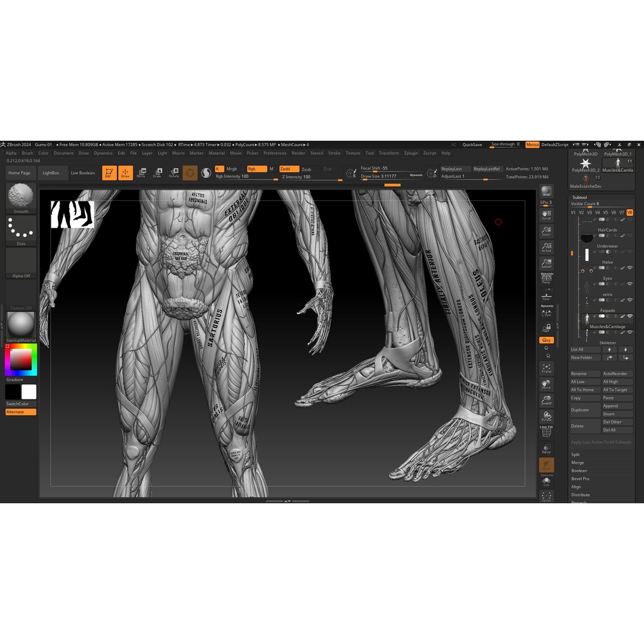Toggle the Alternate button
The width and height of the screenshot is (644, 644).
click(21, 412)
